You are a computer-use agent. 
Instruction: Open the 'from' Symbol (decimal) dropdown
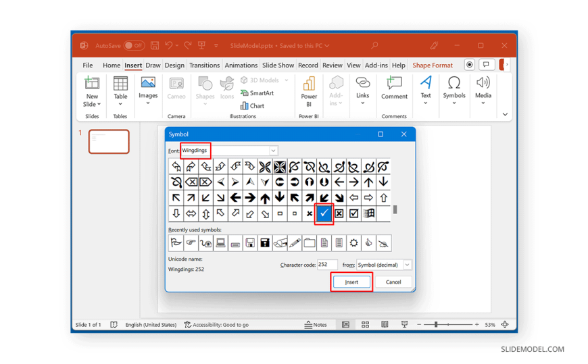[407, 265]
